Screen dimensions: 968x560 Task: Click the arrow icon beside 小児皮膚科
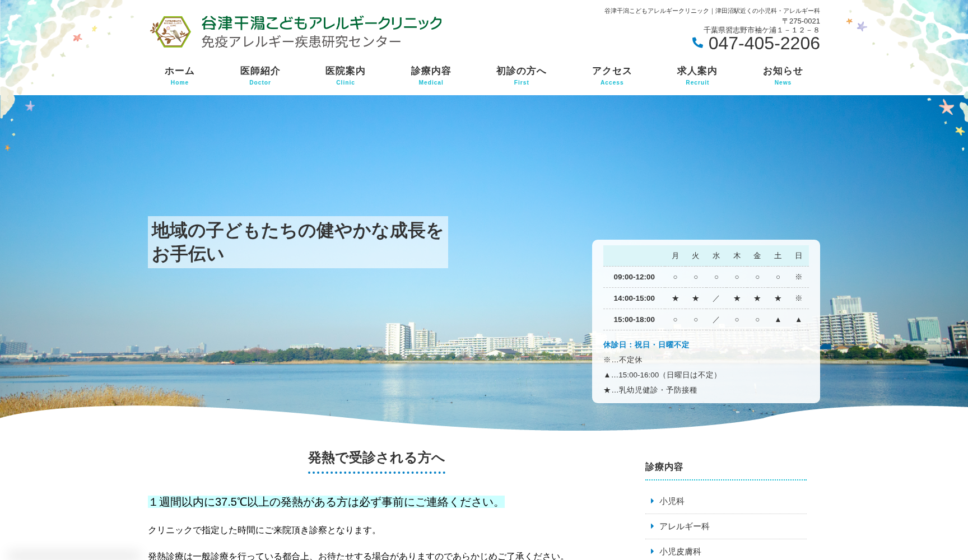(651, 551)
